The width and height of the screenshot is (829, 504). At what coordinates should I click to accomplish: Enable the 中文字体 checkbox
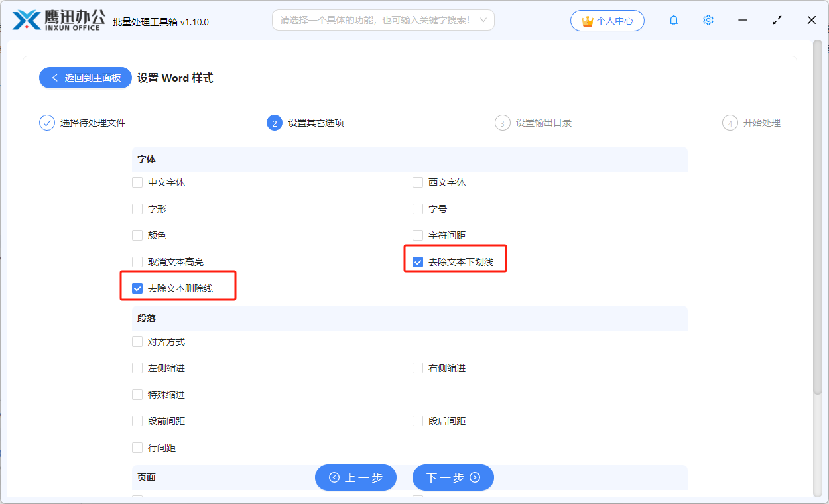(x=137, y=182)
